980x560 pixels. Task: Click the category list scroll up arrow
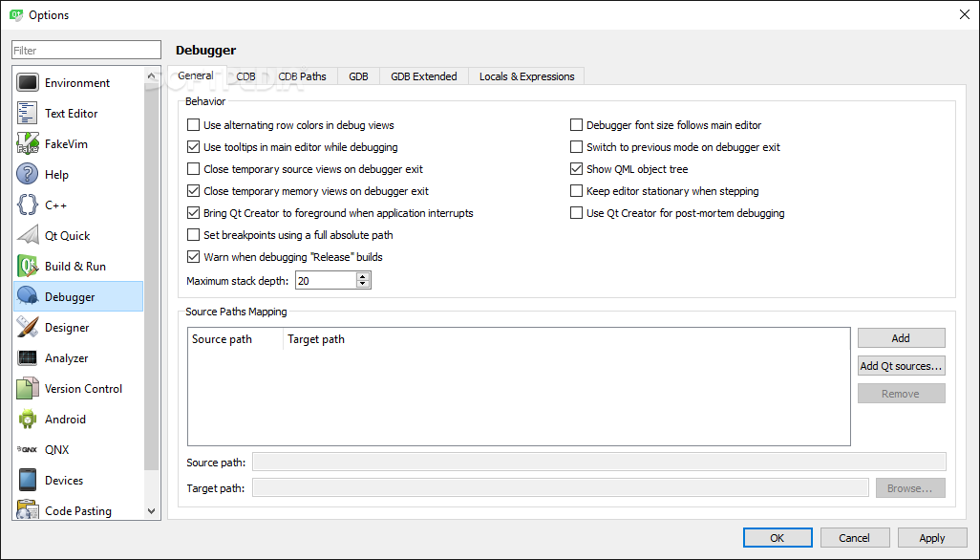tap(151, 76)
